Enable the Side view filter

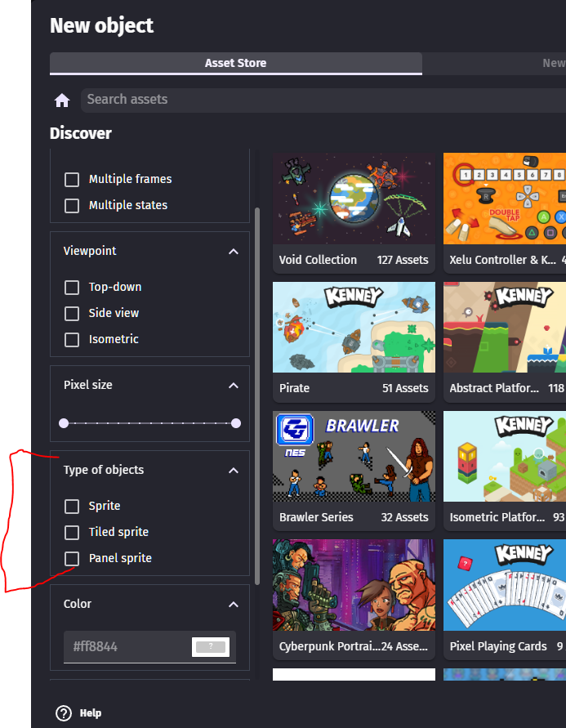pos(72,314)
